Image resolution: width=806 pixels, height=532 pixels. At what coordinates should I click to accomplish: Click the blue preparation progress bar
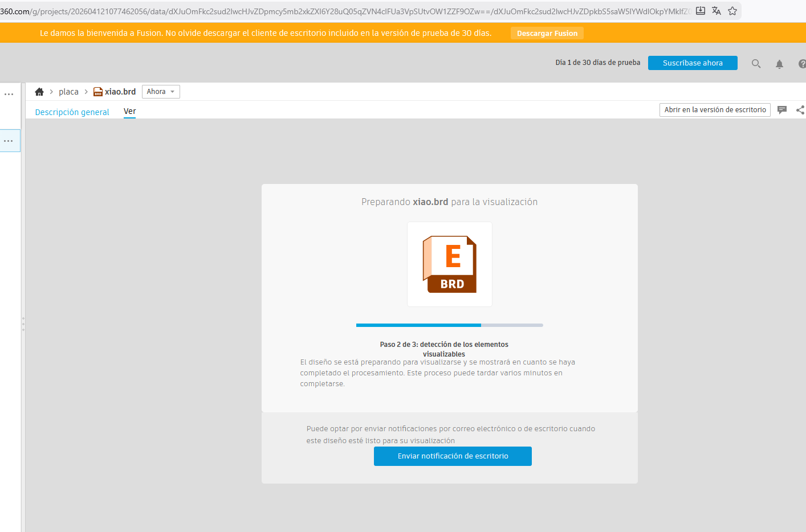[x=450, y=325]
